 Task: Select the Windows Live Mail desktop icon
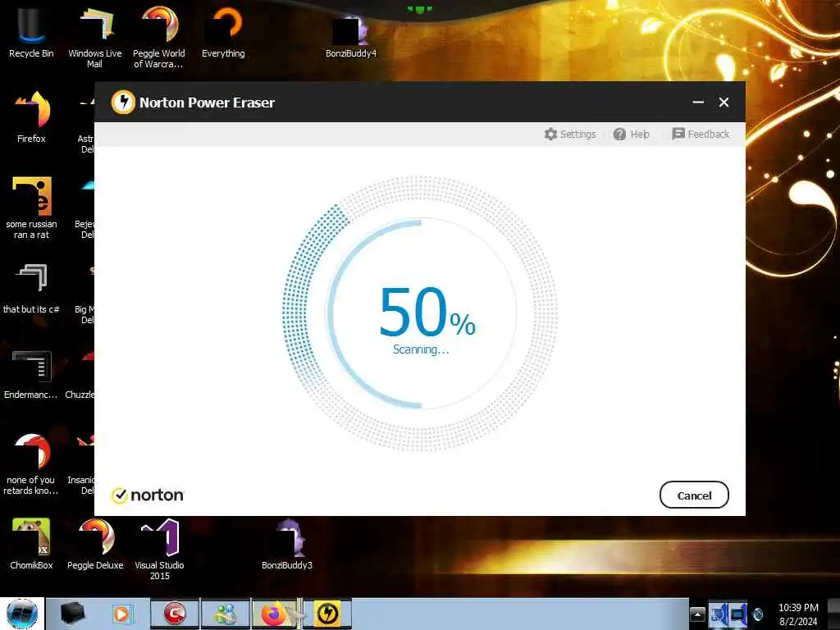(x=95, y=38)
